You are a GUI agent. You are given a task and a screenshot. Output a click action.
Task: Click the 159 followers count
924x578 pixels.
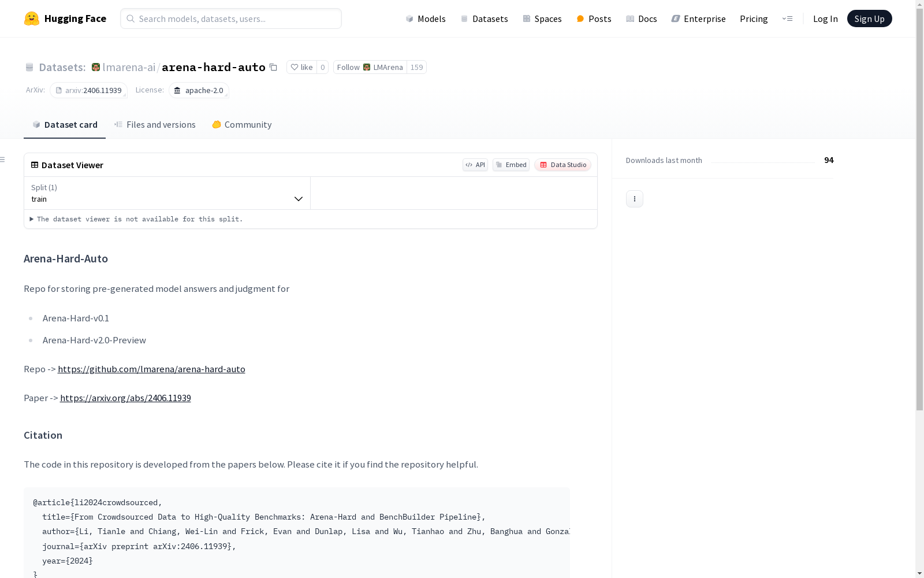[416, 67]
